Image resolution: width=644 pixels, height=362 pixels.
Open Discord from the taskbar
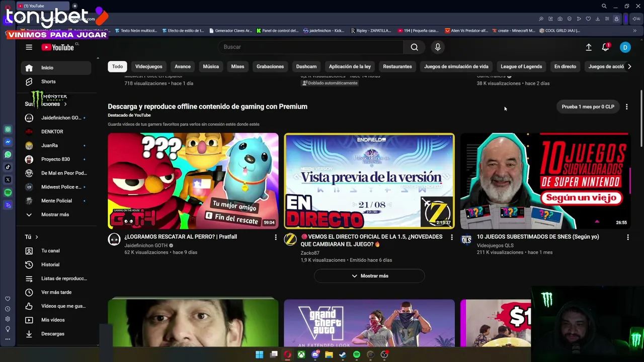[315, 354]
